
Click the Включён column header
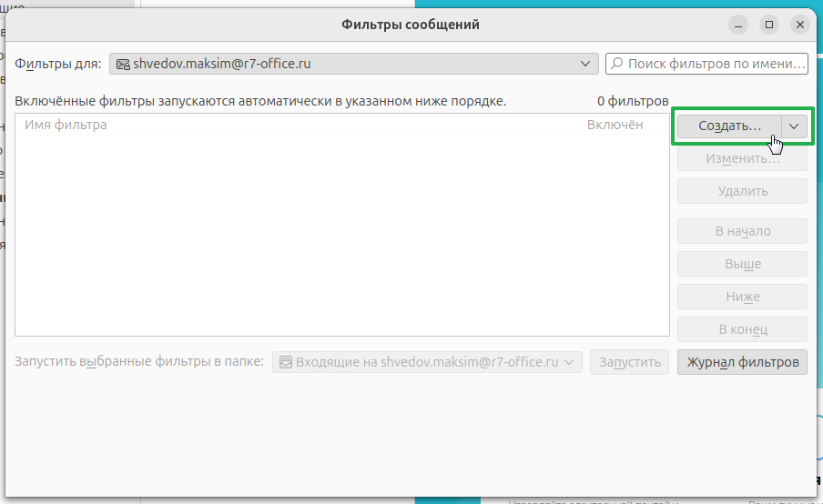coord(615,125)
